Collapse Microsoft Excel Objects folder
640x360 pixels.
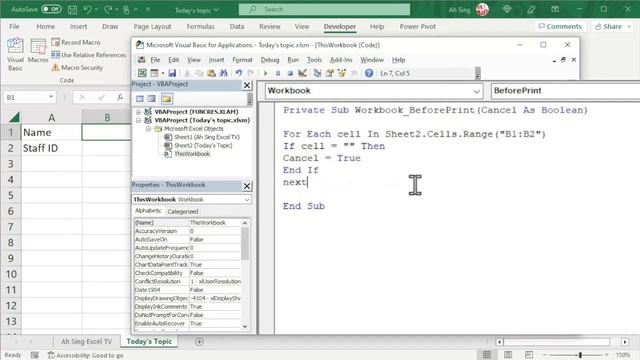(149, 129)
